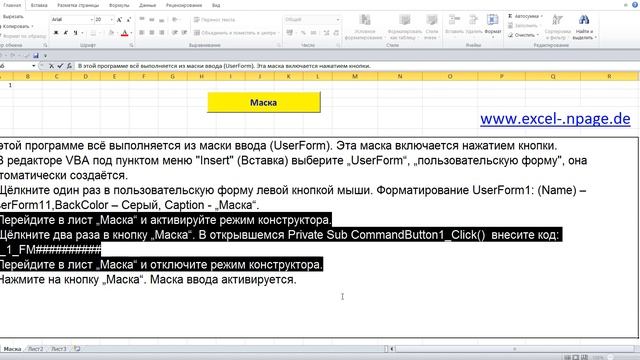Click the Insert Function fx icon
Image resolution: width=640 pixels, height=360 pixels.
click(69, 66)
